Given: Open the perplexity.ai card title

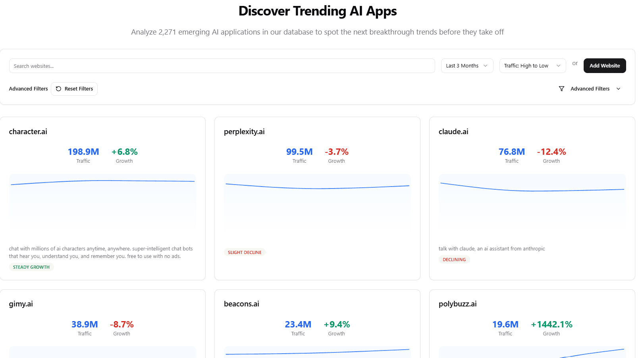Looking at the screenshot, I should pyautogui.click(x=244, y=132).
